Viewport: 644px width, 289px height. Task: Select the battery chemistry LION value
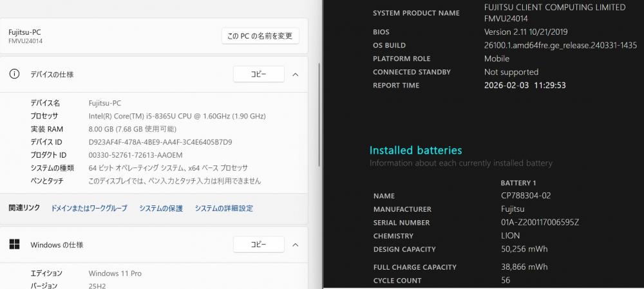pyautogui.click(x=511, y=236)
